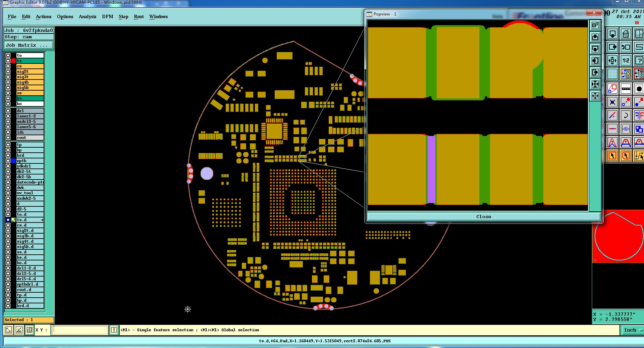Image resolution: width=644 pixels, height=348 pixels.
Task: Click the 1:2 zoom scale icon
Action: [x=626, y=61]
